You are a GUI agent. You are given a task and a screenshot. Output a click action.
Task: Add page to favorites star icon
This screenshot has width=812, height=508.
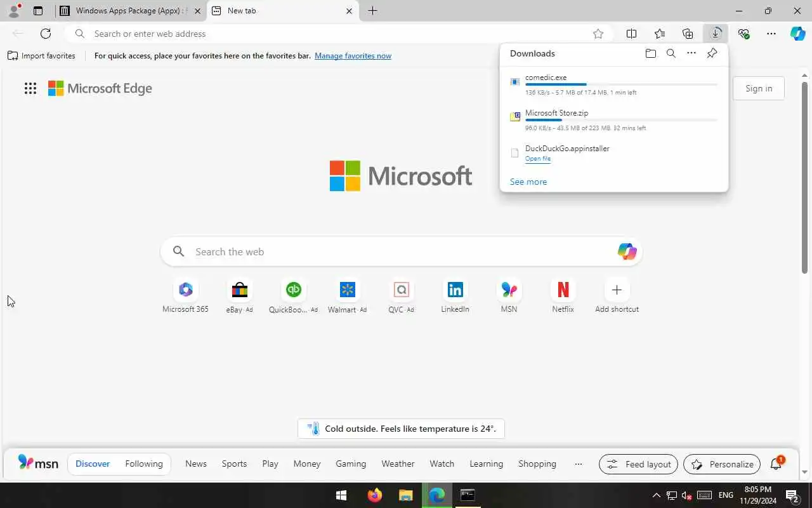coord(598,34)
